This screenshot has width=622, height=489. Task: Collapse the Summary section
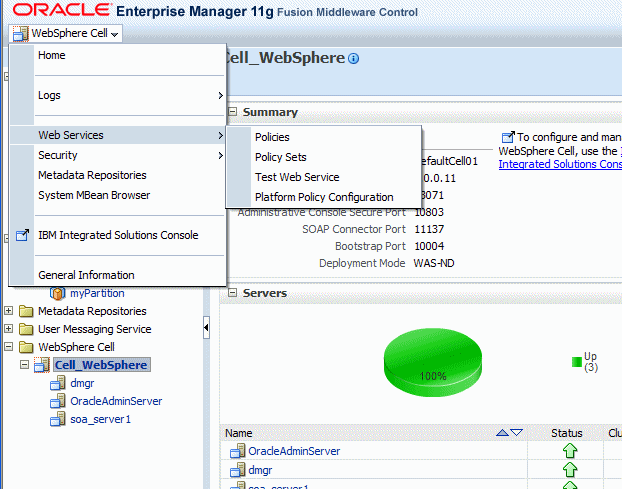232,112
